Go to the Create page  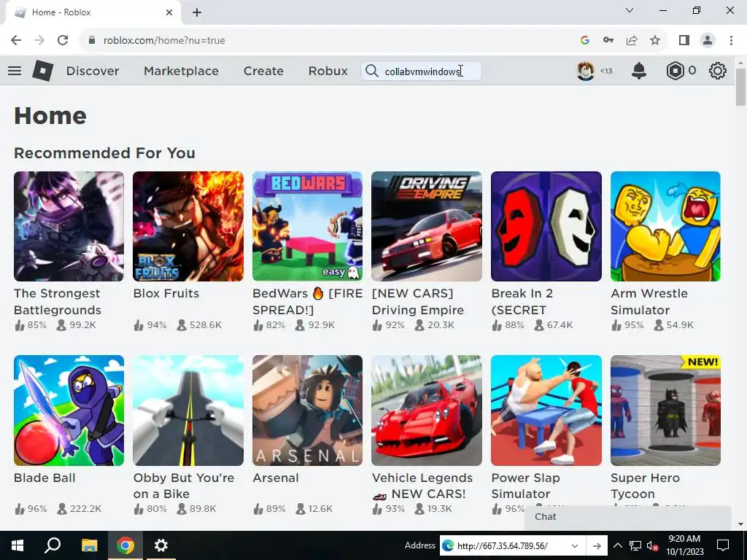click(x=263, y=71)
